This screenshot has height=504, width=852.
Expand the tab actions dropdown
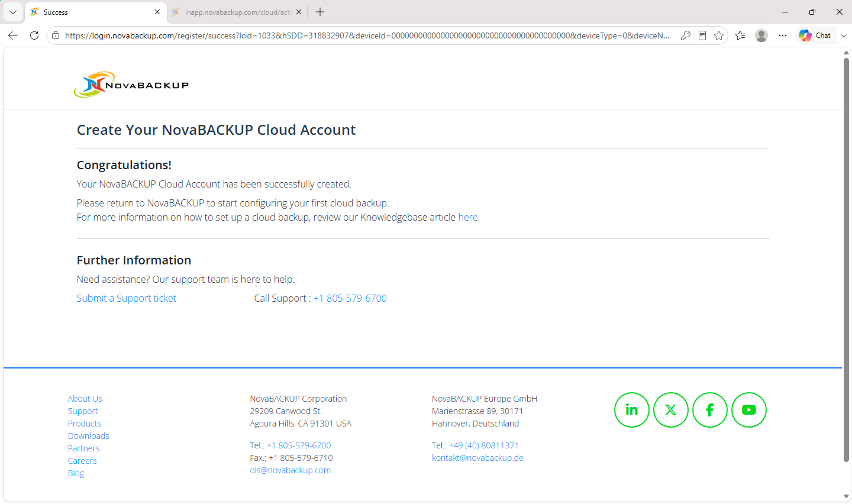(13, 12)
